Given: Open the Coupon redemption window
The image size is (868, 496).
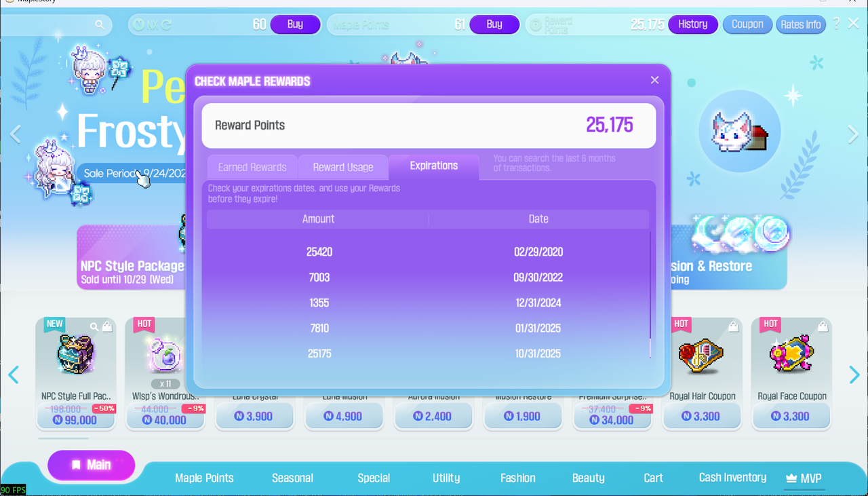Looking at the screenshot, I should point(747,24).
